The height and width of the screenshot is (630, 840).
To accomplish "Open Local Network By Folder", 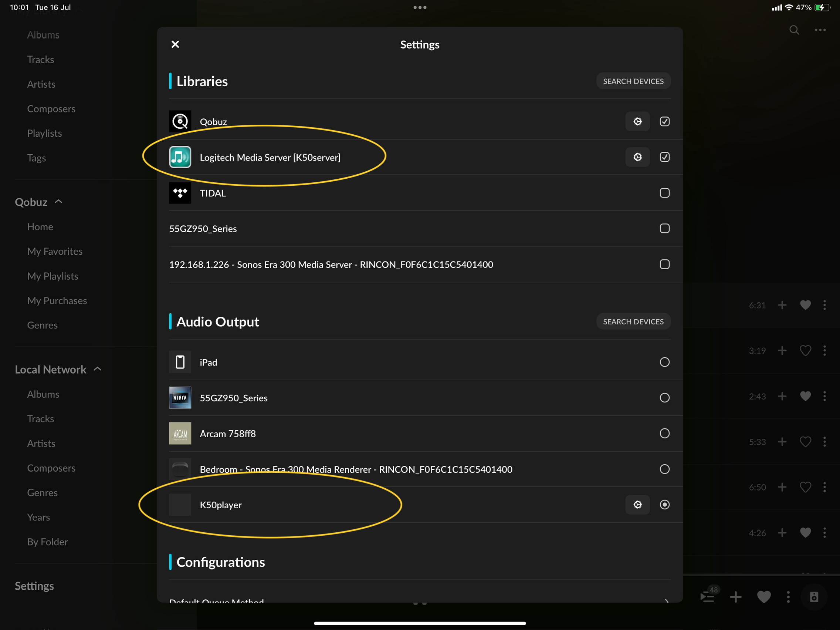I will (x=47, y=542).
